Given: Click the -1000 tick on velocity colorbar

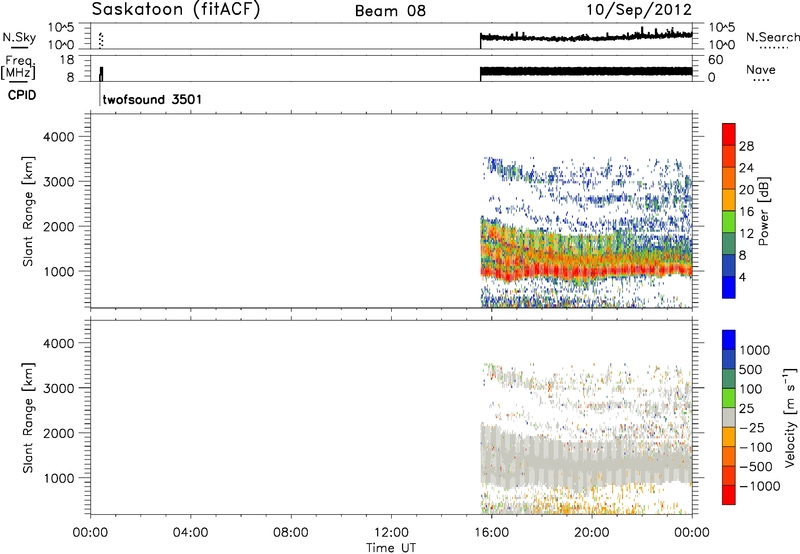Looking at the screenshot, I should 759,486.
